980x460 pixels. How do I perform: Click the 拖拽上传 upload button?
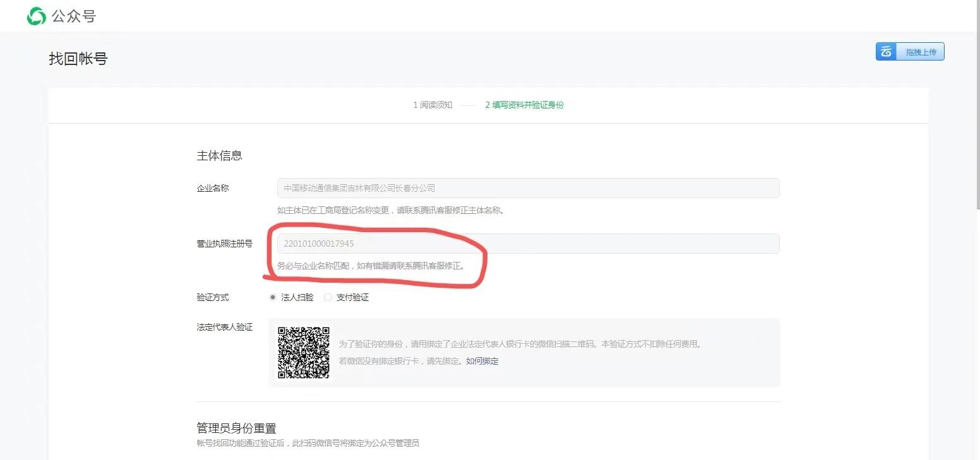tap(910, 52)
